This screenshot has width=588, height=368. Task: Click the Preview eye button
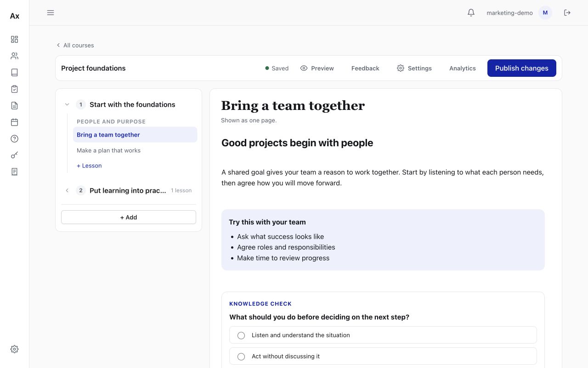(x=317, y=68)
